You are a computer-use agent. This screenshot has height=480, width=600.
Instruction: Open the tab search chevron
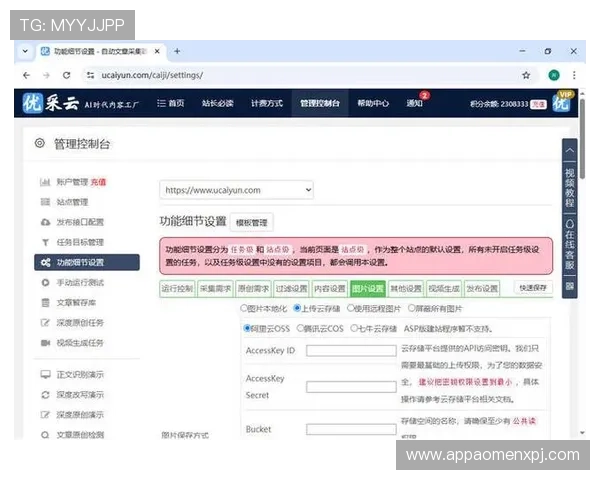coord(25,51)
